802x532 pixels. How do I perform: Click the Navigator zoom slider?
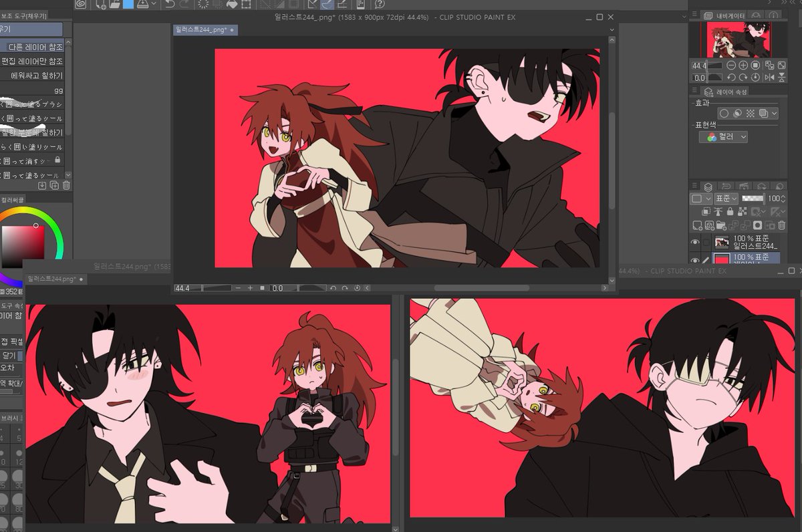point(715,65)
